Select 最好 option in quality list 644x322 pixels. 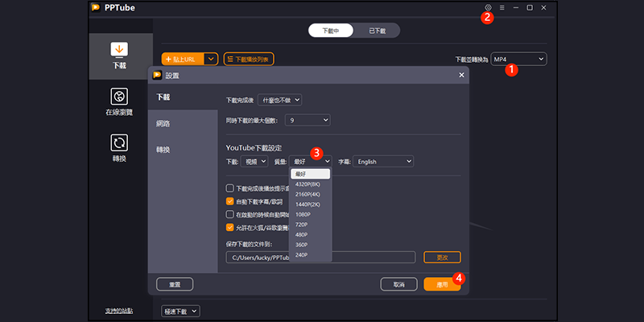click(x=310, y=174)
